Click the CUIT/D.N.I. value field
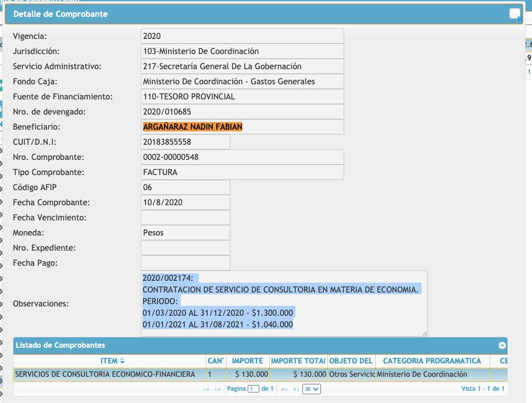 click(x=185, y=142)
